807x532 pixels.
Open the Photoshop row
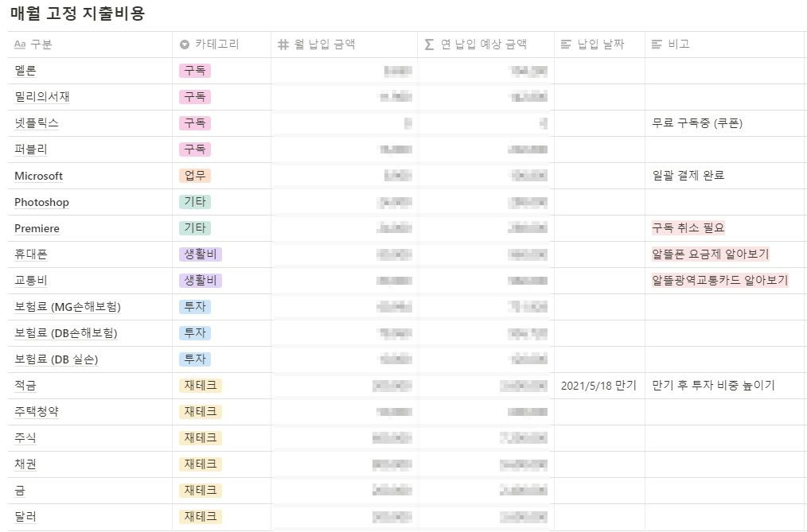tap(41, 202)
